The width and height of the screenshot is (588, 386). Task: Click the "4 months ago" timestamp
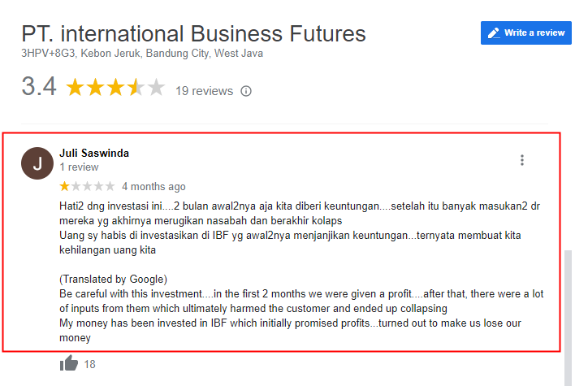tap(153, 186)
